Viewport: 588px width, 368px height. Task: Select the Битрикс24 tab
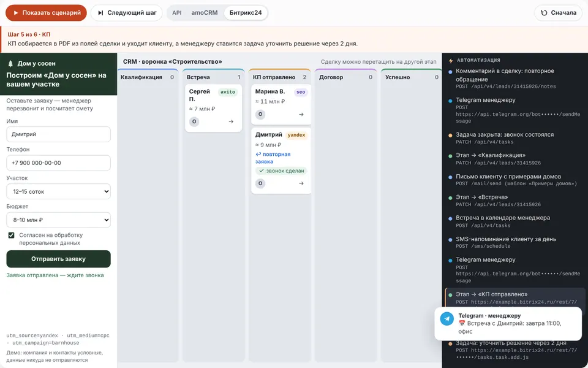246,13
